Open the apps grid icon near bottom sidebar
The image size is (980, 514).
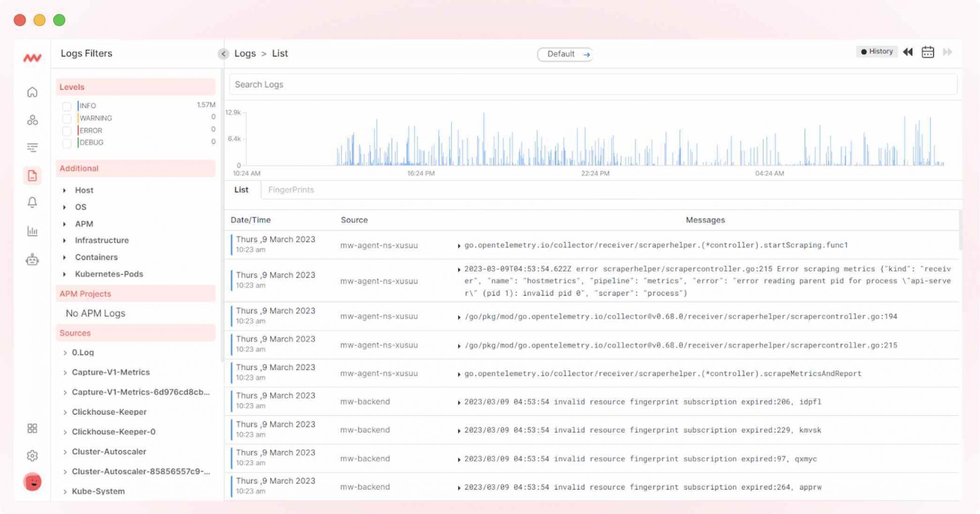tap(32, 428)
